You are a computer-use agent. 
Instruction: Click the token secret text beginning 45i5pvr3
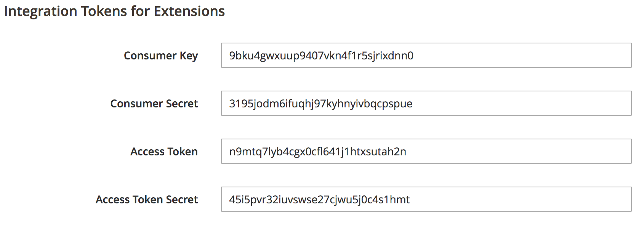(319, 200)
